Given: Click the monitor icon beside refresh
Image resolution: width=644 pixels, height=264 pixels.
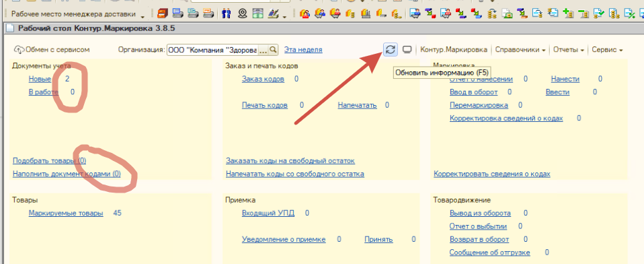Looking at the screenshot, I should click(407, 50).
